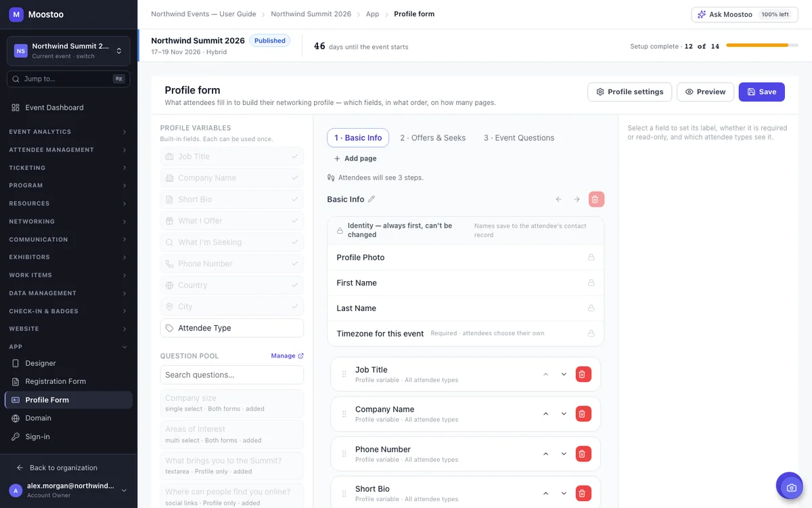Delete the Company Name field
The image size is (812, 508).
pyautogui.click(x=583, y=414)
